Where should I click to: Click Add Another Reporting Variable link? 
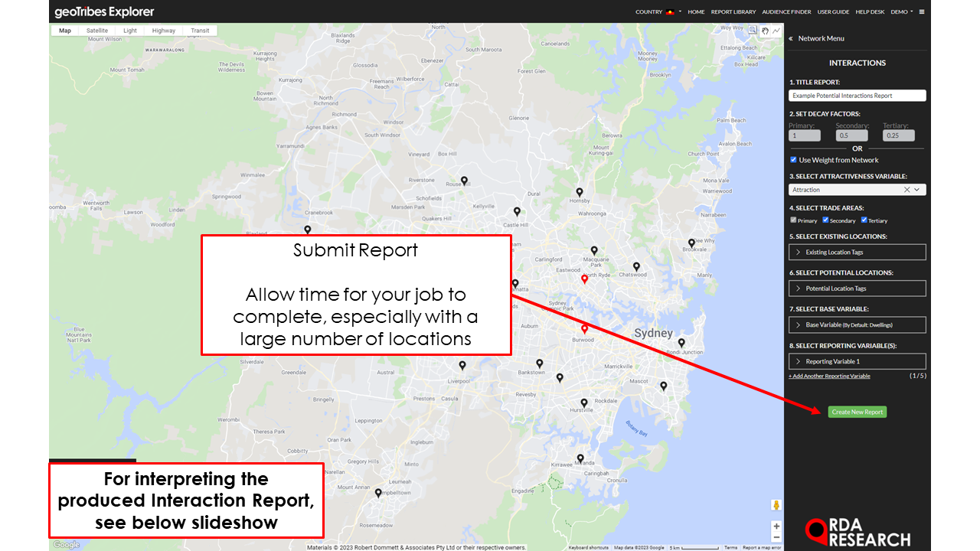829,376
